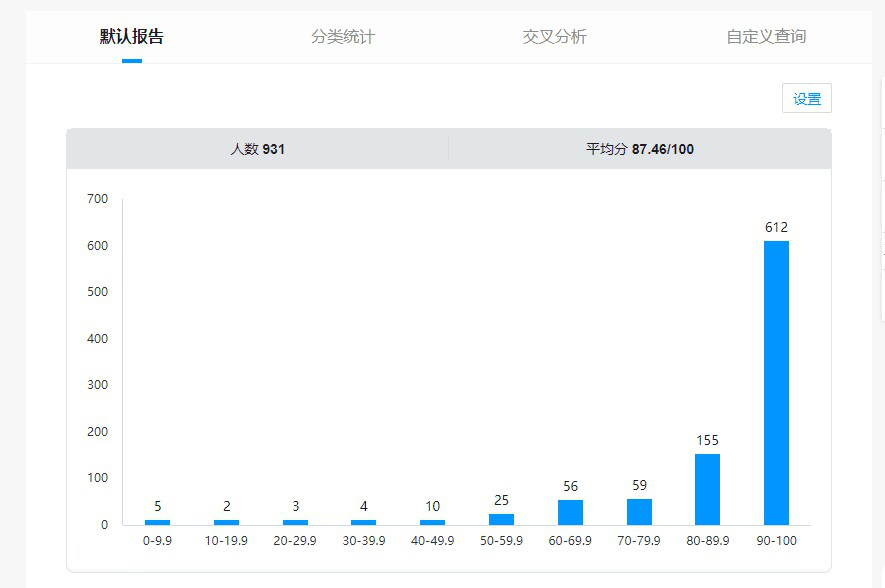Screen dimensions: 885x588
Task: Click the 设置 button
Action: point(806,99)
